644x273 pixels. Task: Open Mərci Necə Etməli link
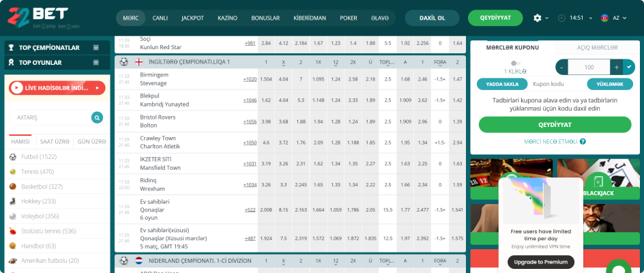point(551,141)
